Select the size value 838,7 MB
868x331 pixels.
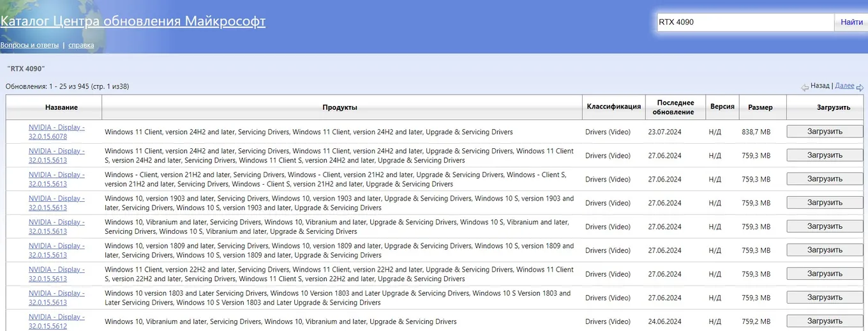point(756,132)
